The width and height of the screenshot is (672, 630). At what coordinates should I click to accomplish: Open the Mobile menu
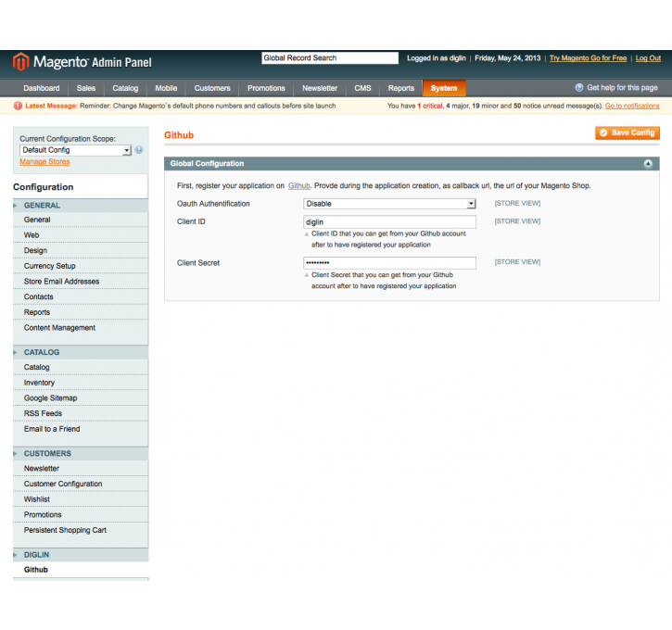tap(166, 88)
